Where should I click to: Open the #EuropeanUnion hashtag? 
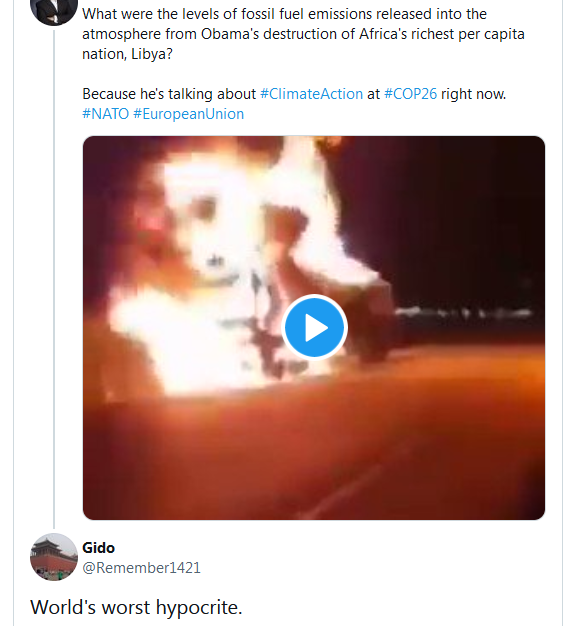pyautogui.click(x=188, y=114)
